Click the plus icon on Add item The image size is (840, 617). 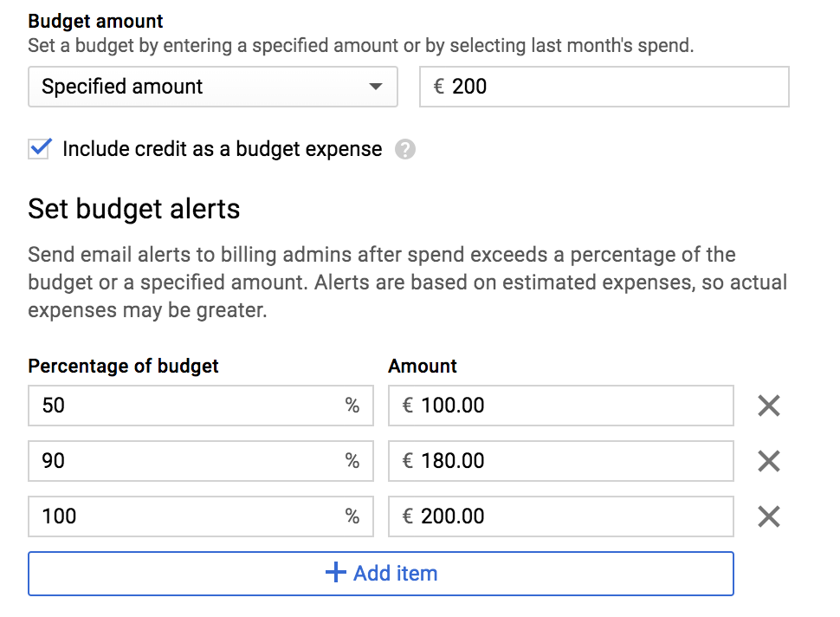tap(336, 573)
